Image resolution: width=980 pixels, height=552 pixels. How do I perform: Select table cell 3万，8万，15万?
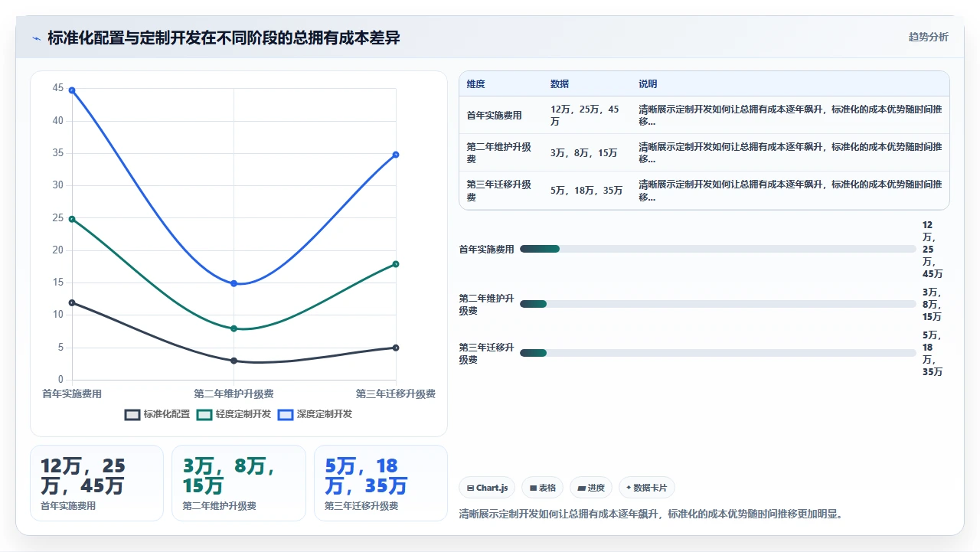587,153
